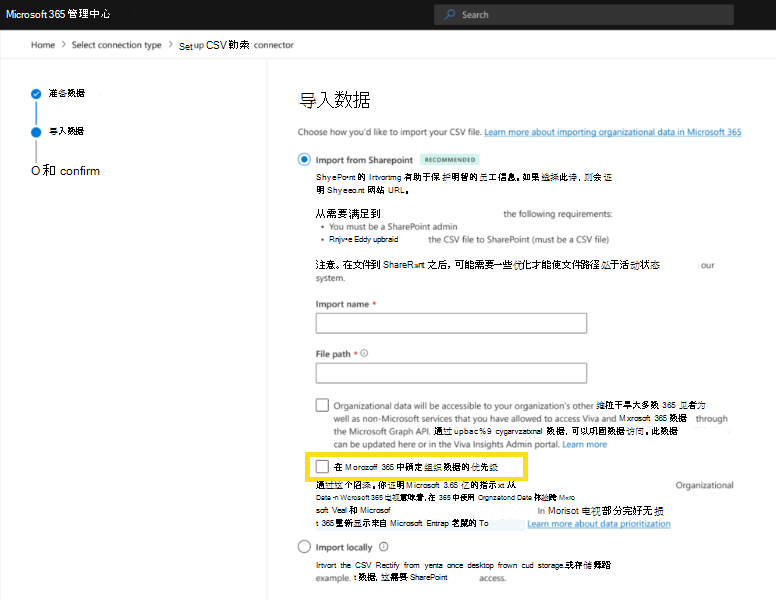This screenshot has width=776, height=600.
Task: Focus the Search box in header
Action: point(583,15)
